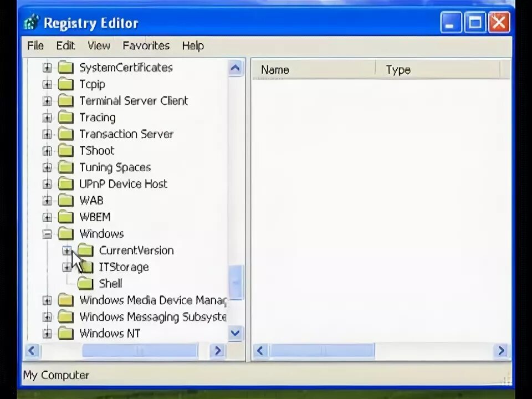Click the tree pane horizontal scrollbar thumb
Screen dimensions: 532x399
tap(140, 350)
